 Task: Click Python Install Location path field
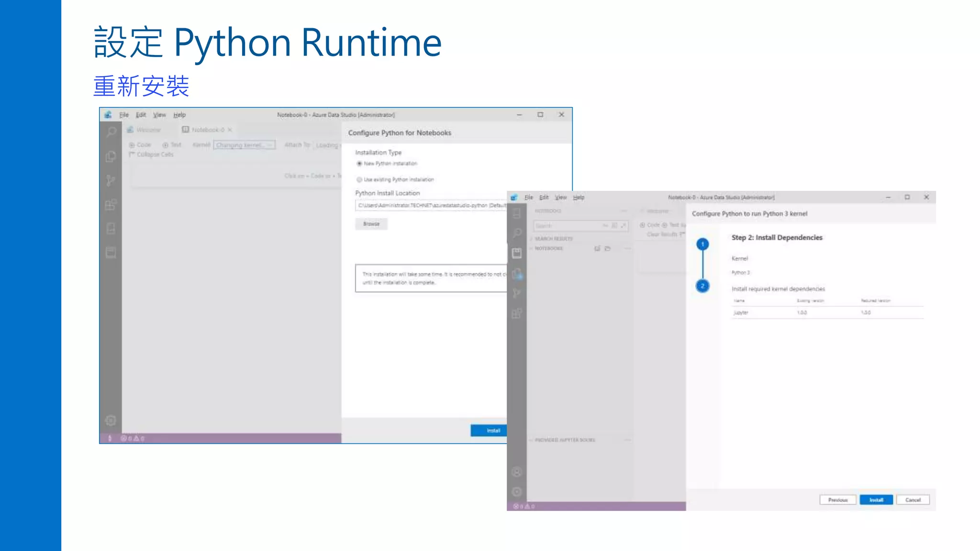click(431, 206)
